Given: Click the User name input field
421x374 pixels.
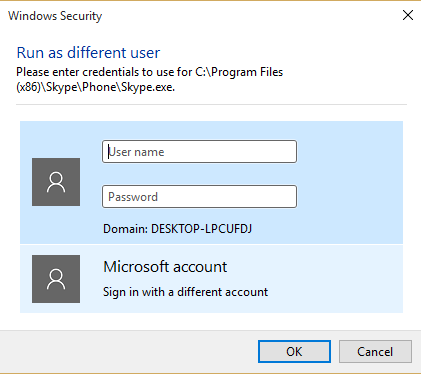Looking at the screenshot, I should point(199,152).
